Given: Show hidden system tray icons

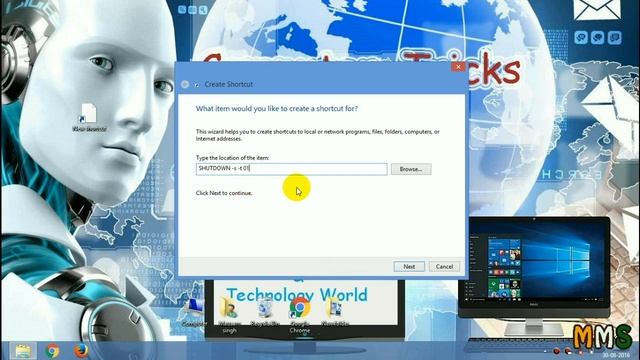Looking at the screenshot, I should coord(545,351).
